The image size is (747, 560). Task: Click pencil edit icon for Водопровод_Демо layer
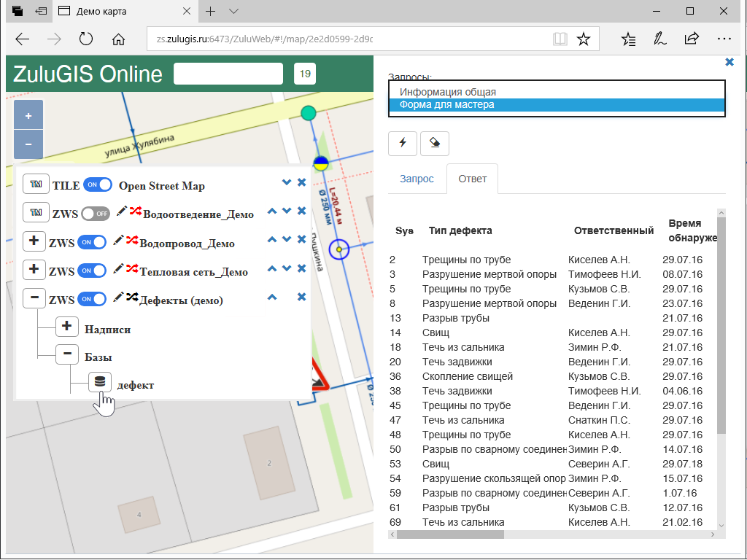coord(120,241)
